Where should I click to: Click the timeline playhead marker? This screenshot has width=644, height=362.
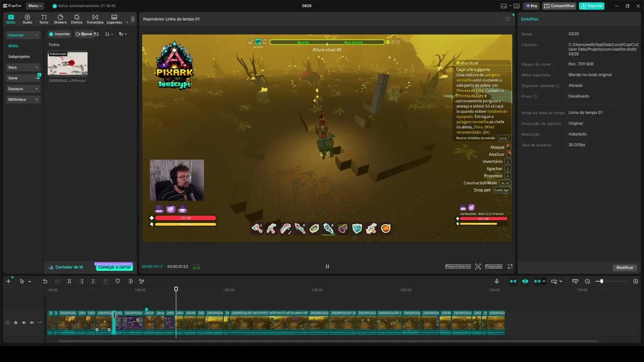(176, 289)
